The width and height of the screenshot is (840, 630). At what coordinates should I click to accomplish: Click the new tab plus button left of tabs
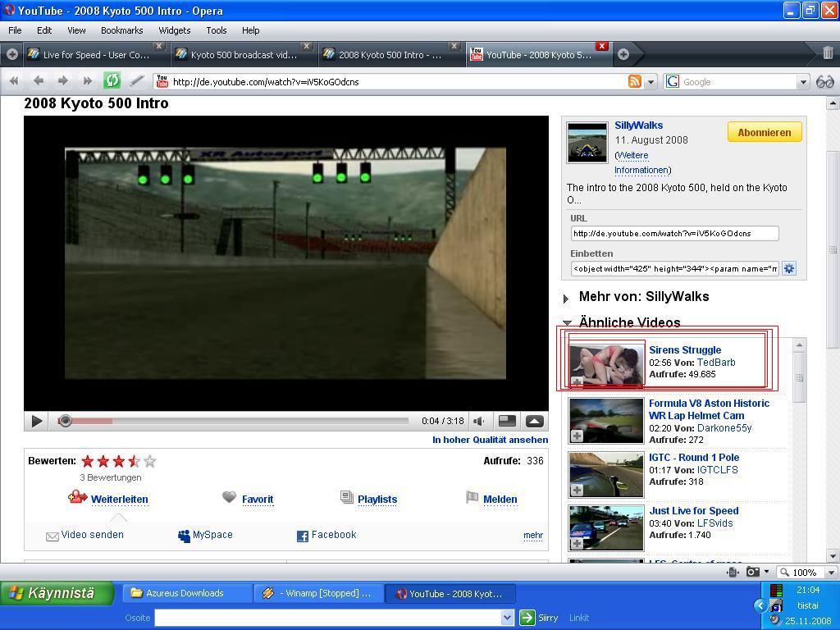click(x=11, y=54)
